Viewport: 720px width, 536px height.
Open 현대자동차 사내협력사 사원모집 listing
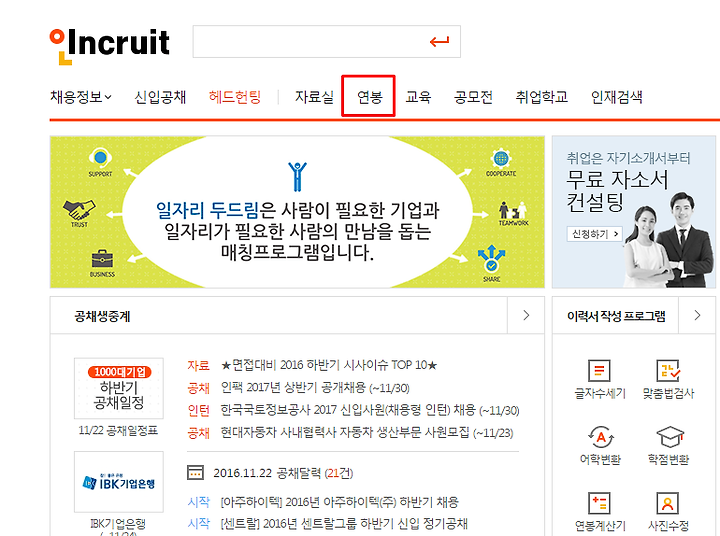coord(366,433)
